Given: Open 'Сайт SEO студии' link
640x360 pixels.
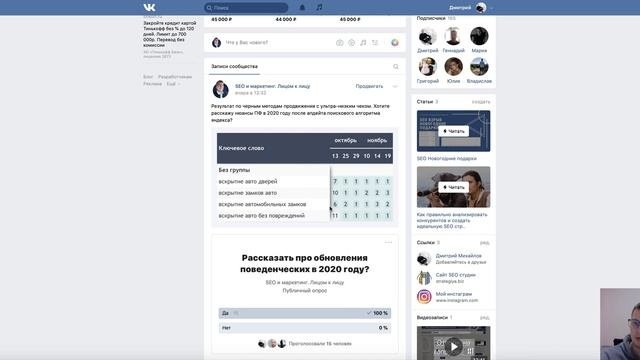Looking at the screenshot, I should coord(456,275).
